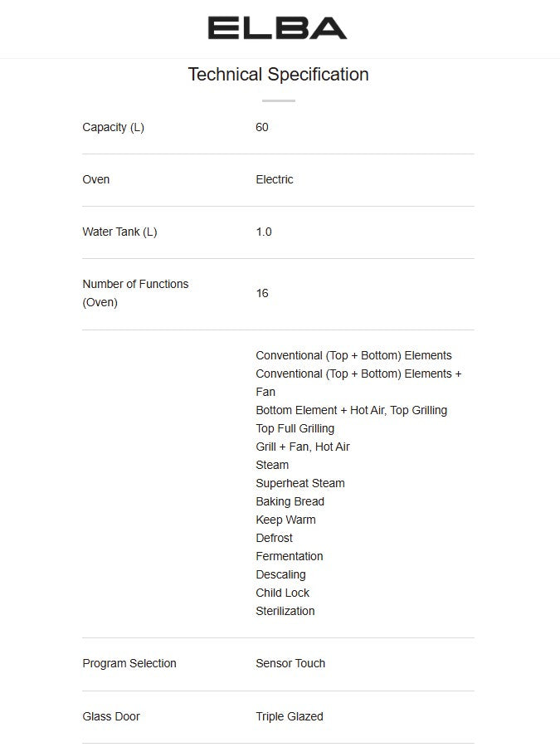The image size is (560, 747).
Task: Click the Superheat Steam entry
Action: (x=300, y=483)
